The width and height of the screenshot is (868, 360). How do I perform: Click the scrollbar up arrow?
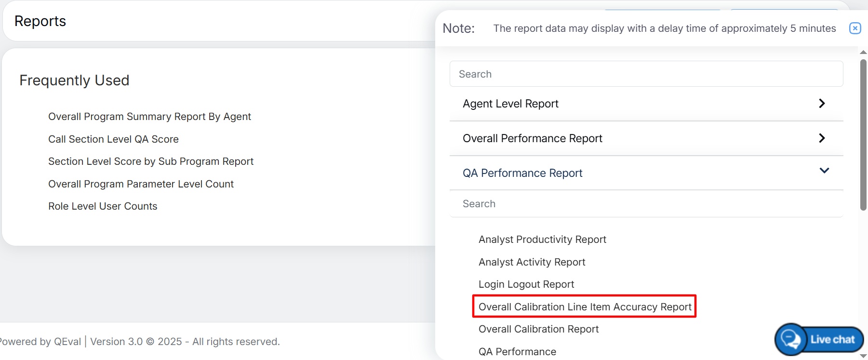[x=863, y=52]
